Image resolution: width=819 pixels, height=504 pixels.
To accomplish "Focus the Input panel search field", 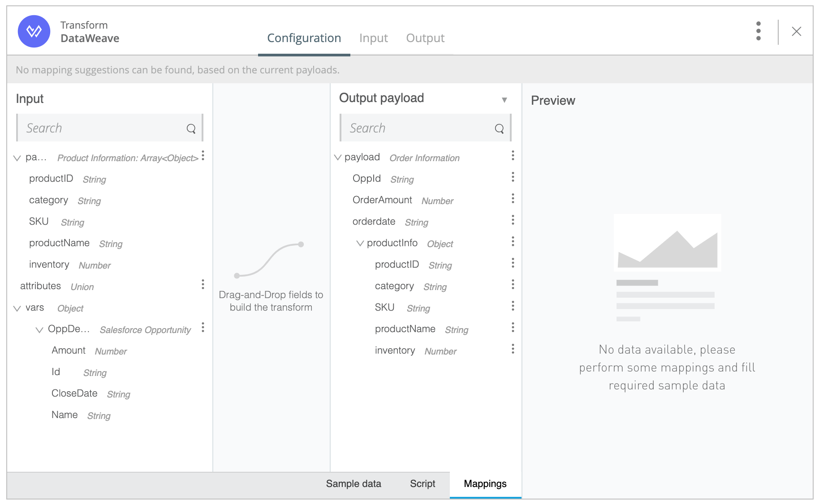I will [103, 128].
